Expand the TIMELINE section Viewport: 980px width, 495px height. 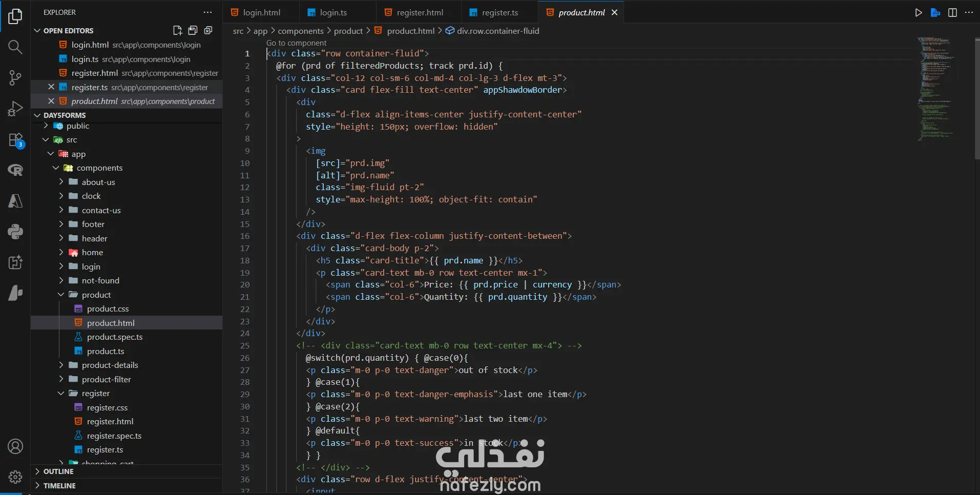(37, 486)
